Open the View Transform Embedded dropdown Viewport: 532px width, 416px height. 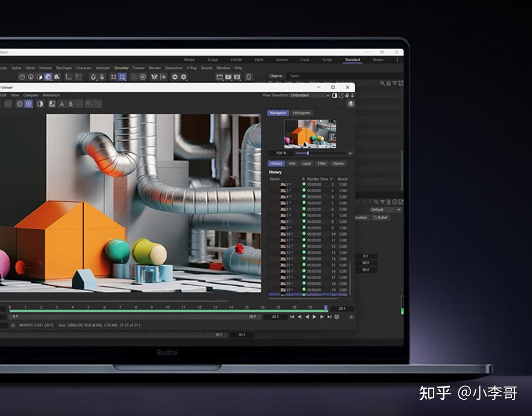[309, 95]
